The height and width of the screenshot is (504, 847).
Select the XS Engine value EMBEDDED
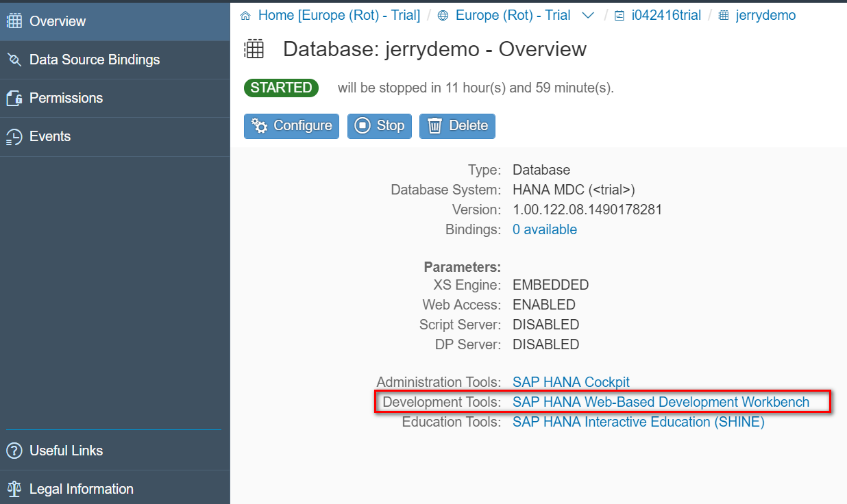pos(551,285)
